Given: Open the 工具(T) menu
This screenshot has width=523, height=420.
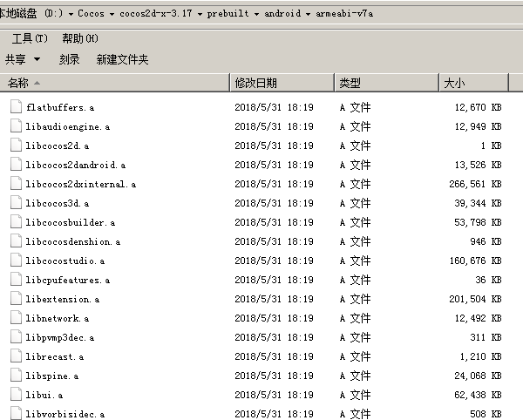Looking at the screenshot, I should [x=30, y=38].
